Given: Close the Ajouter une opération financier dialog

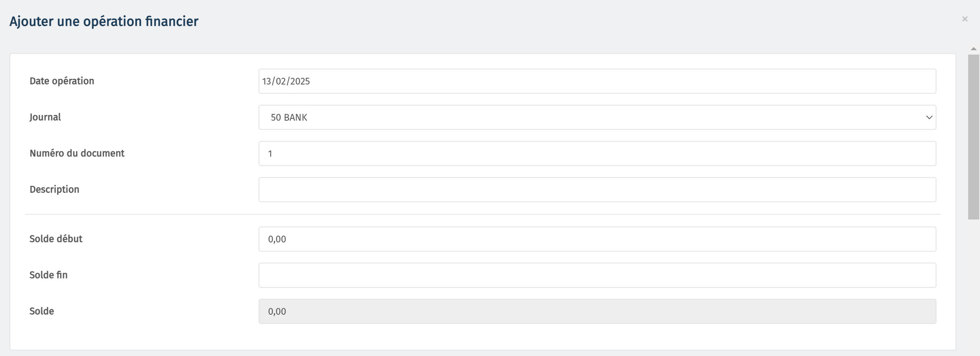Looking at the screenshot, I should point(964,19).
